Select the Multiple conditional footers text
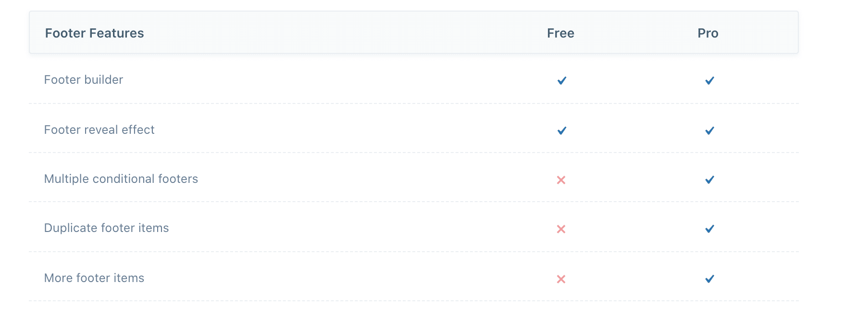The width and height of the screenshot is (868, 334). click(x=121, y=179)
